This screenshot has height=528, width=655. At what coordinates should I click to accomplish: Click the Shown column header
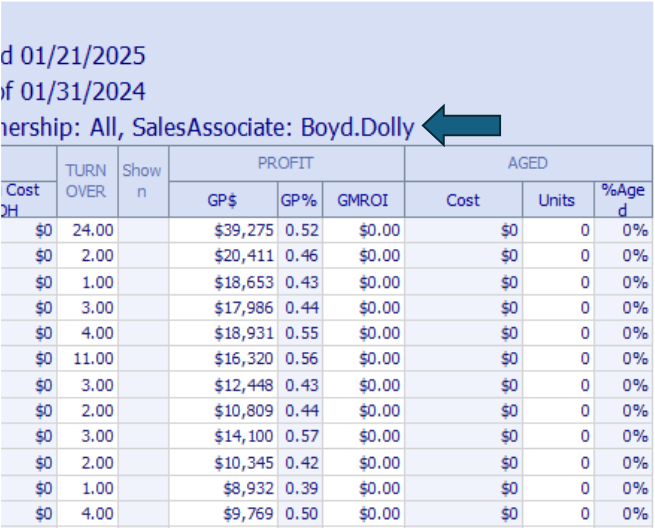click(143, 181)
